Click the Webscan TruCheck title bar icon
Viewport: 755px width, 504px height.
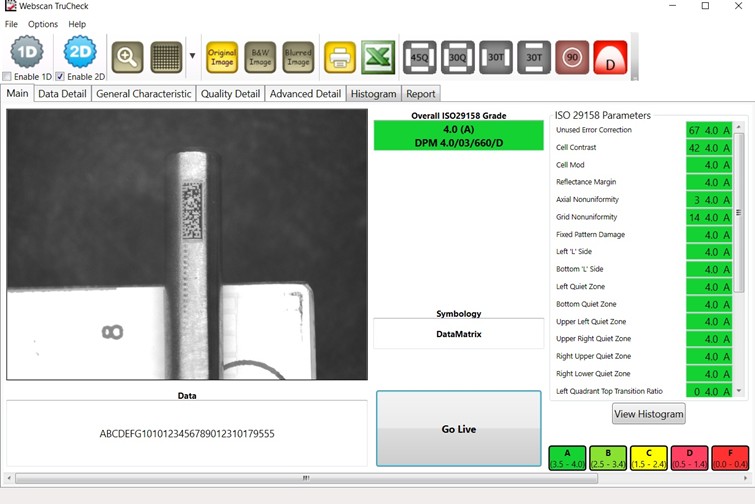(10, 6)
